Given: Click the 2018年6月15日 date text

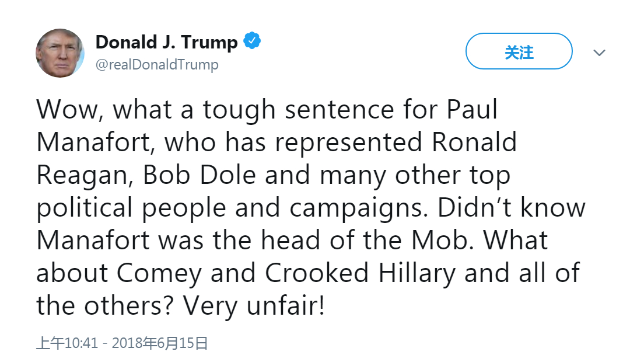Looking at the screenshot, I should pos(160,343).
